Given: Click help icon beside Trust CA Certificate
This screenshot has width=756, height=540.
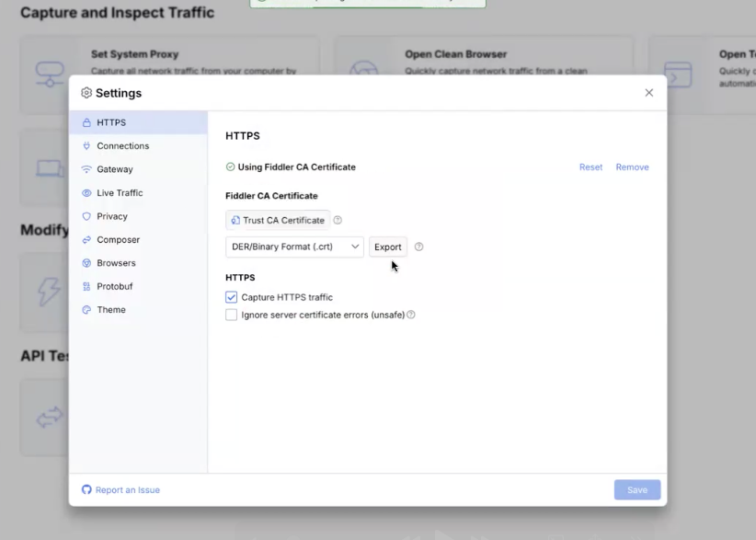Looking at the screenshot, I should click(338, 221).
